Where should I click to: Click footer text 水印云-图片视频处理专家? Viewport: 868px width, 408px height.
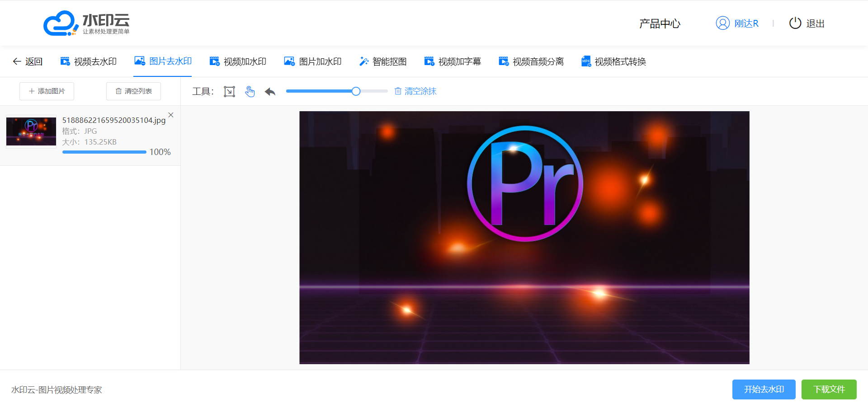tap(57, 390)
